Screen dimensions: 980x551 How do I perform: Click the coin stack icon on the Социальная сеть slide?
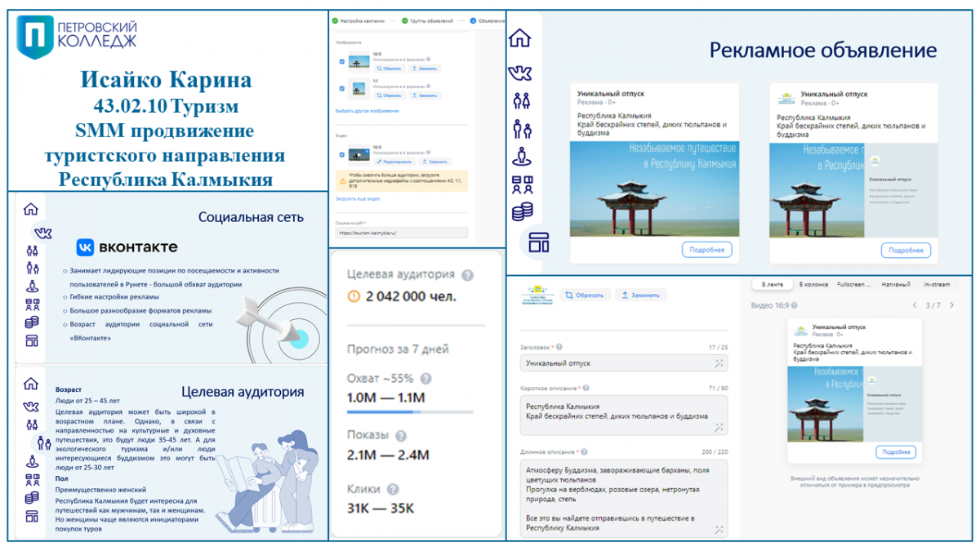32,322
